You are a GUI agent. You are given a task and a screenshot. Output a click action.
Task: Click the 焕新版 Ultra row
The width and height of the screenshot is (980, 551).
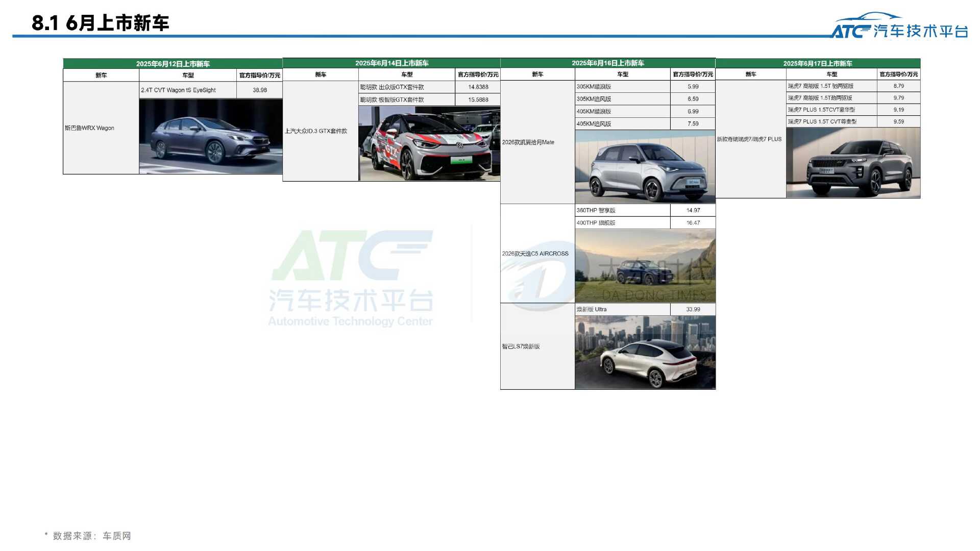pos(623,310)
